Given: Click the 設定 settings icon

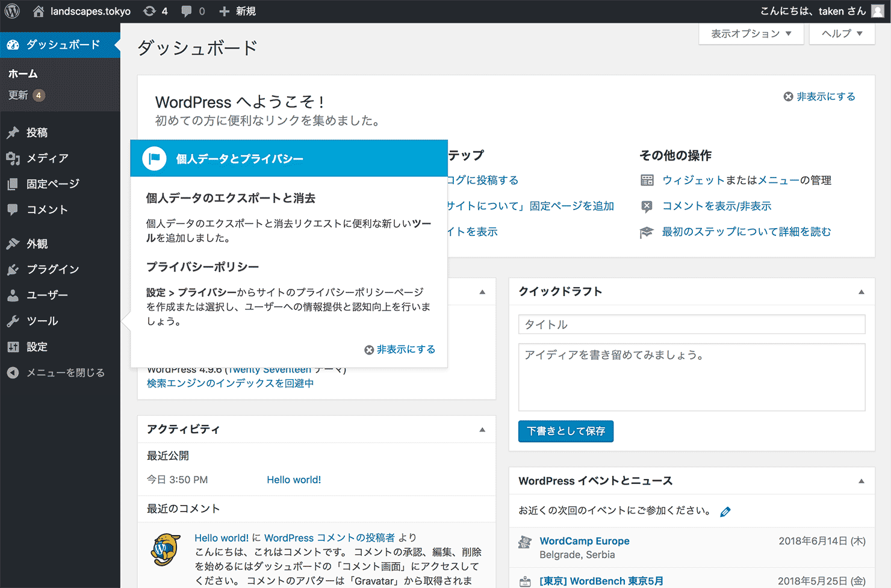Looking at the screenshot, I should [13, 347].
